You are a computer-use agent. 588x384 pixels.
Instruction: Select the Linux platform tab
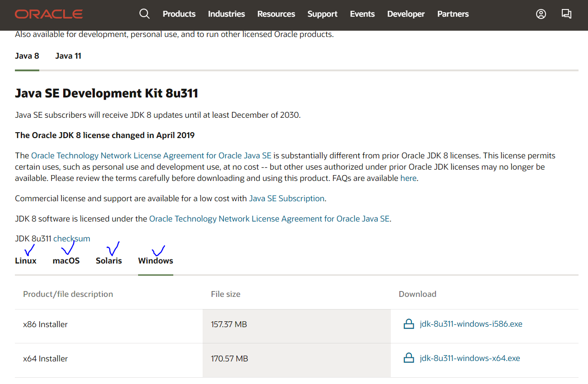click(26, 261)
